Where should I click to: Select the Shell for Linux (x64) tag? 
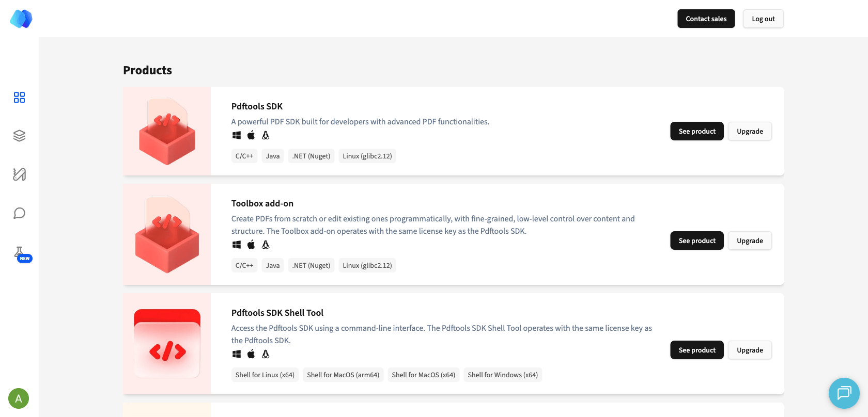tap(265, 375)
